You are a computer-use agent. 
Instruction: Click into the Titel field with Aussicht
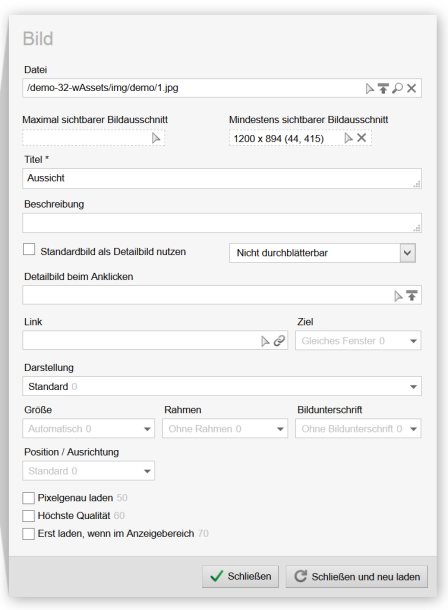[x=222, y=179]
